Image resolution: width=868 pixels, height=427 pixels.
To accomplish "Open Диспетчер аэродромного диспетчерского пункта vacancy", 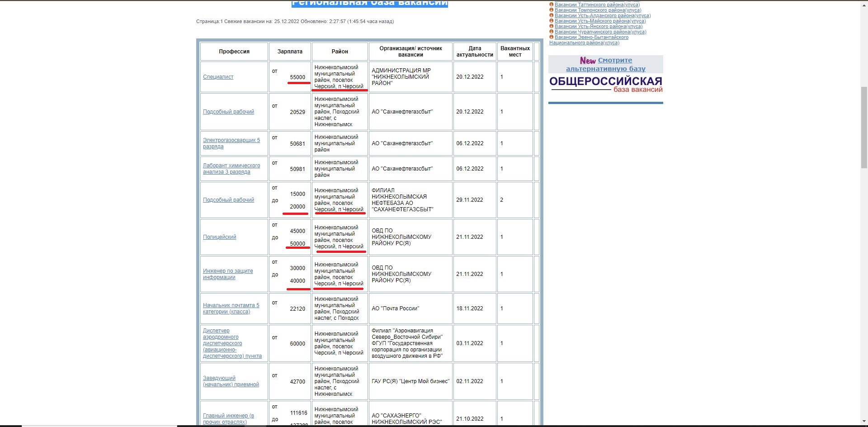I will click(232, 343).
